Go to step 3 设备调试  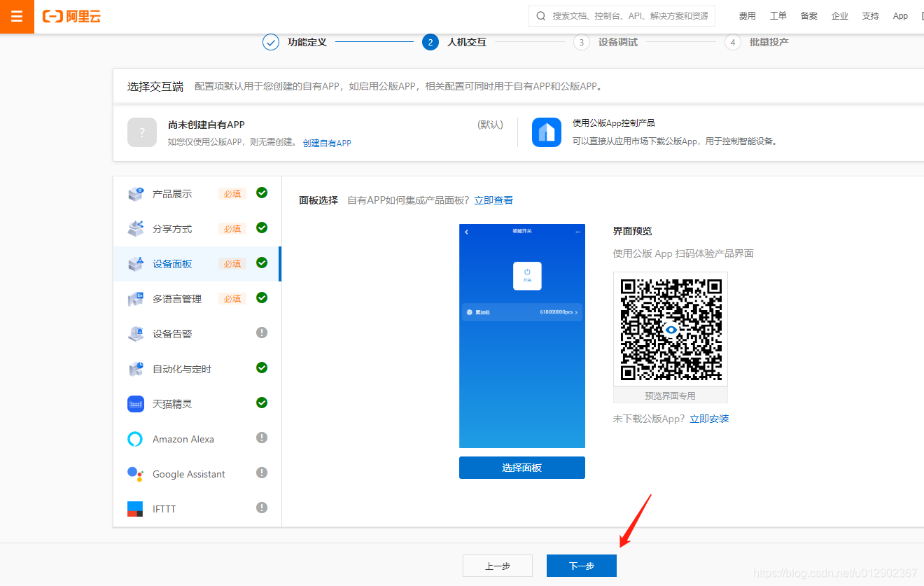pos(605,42)
